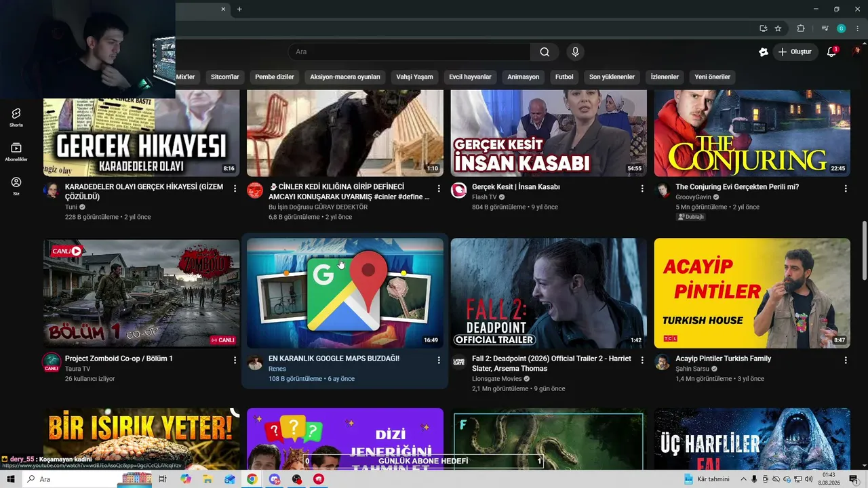Select the İzlenenler filter chip
Viewport: 868px width, 488px height.
(665, 77)
